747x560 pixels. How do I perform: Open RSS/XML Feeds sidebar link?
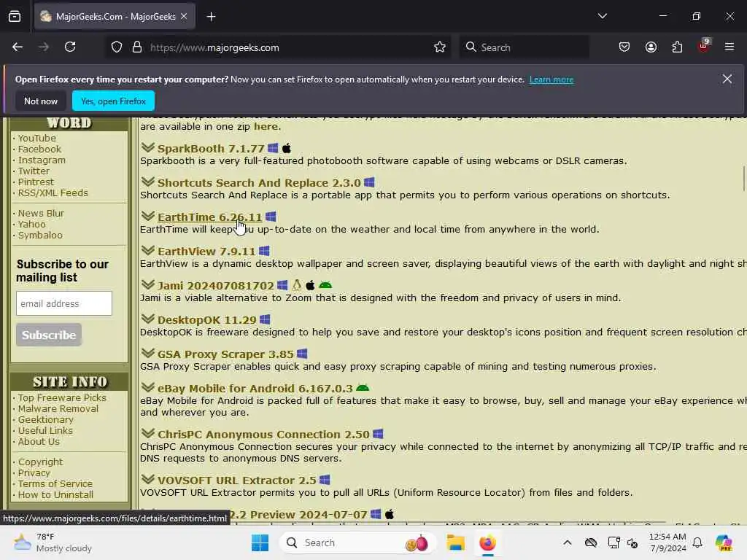[53, 192]
